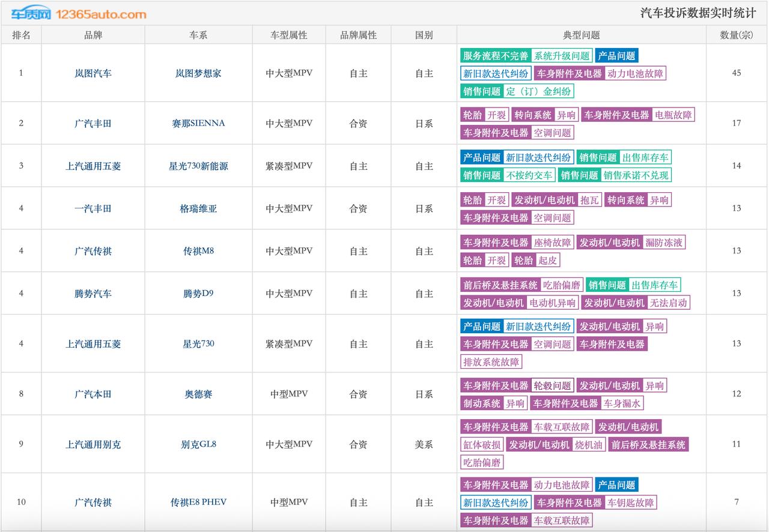
Task: Click 日系 in the 格瑞维亚 row
Action: click(x=424, y=208)
